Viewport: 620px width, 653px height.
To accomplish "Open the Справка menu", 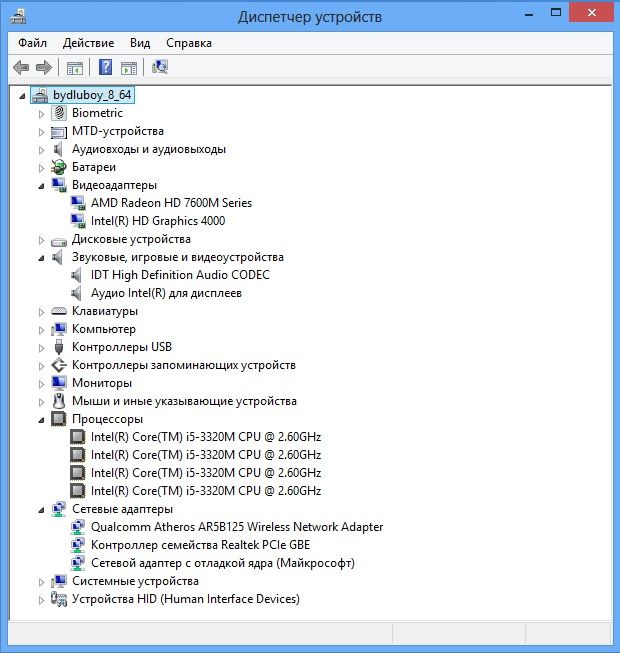I will (189, 43).
